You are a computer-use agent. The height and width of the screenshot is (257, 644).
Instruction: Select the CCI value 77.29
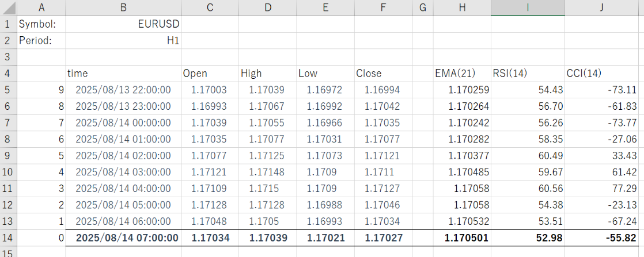point(604,188)
